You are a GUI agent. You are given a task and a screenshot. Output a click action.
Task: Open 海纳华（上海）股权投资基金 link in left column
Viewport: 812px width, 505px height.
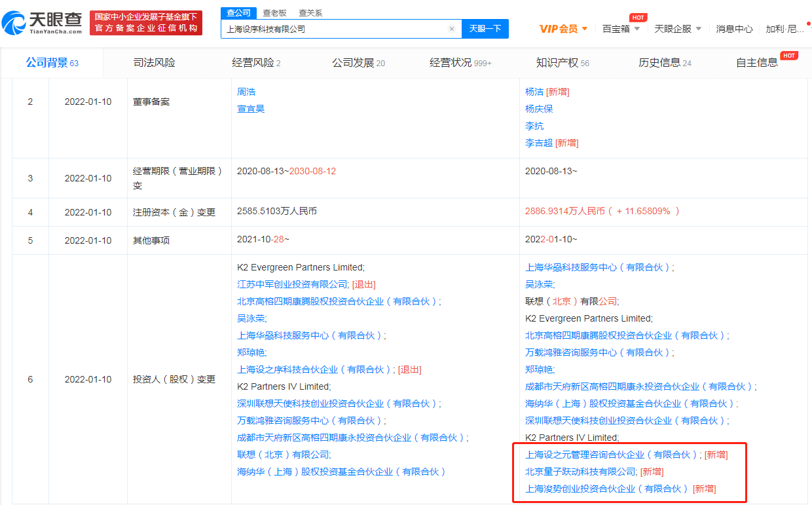pos(342,472)
